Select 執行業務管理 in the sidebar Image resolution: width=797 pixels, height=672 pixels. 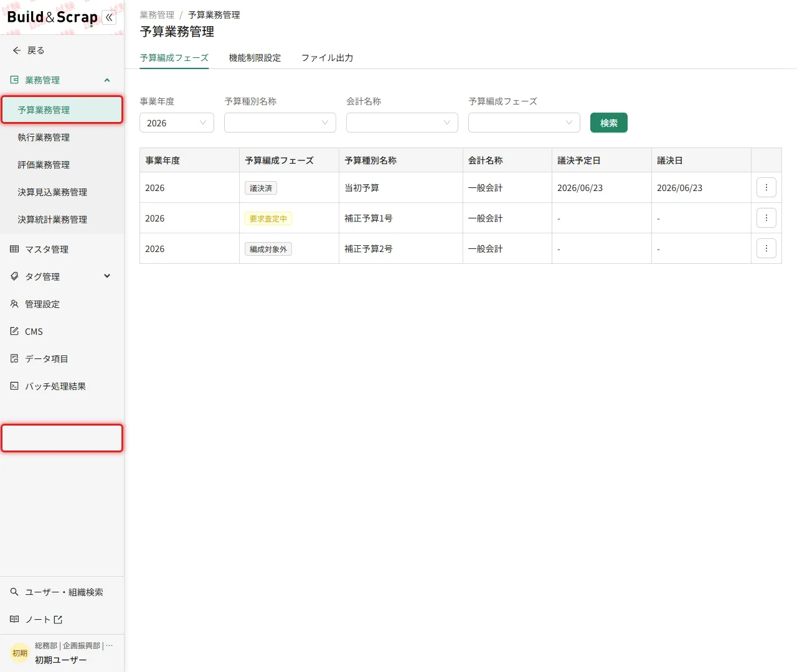pos(62,137)
